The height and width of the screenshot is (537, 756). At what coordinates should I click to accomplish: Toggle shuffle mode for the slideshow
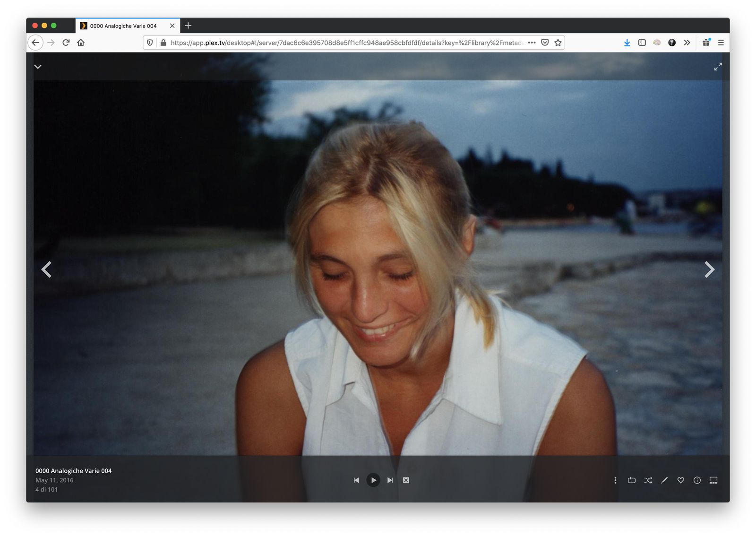pyautogui.click(x=648, y=480)
